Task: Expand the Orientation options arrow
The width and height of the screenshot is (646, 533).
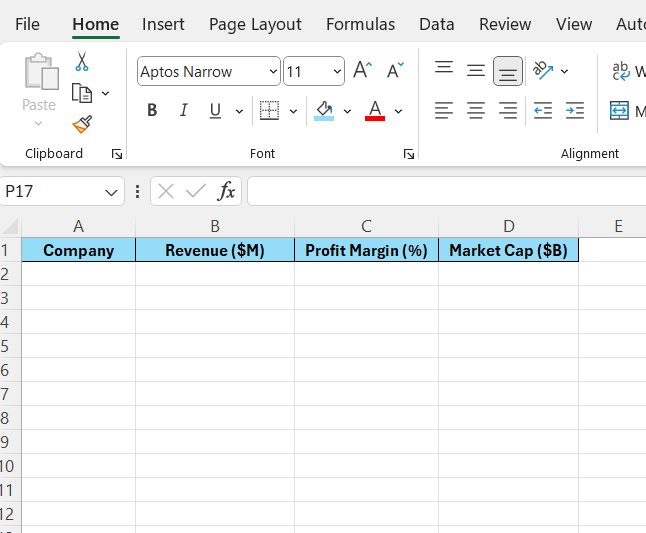Action: point(564,72)
